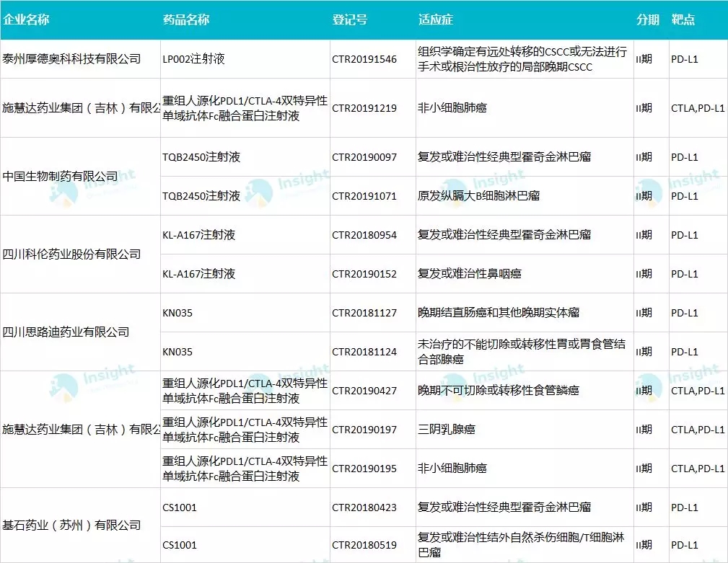Click indication 晚期结直肠癌和其他晚期实体瘤
Image resolution: width=728 pixels, height=563 pixels.
(x=499, y=313)
